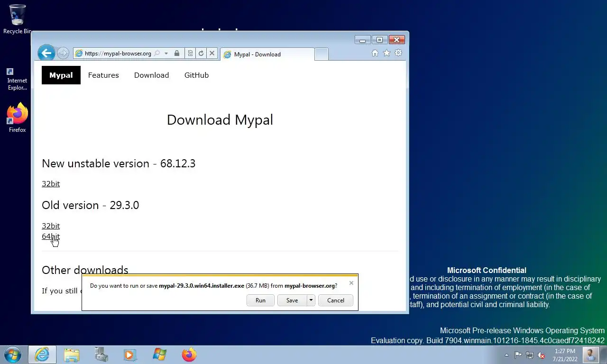The height and width of the screenshot is (364, 607).
Task: Click Cancel in the download prompt
Action: pyautogui.click(x=336, y=300)
